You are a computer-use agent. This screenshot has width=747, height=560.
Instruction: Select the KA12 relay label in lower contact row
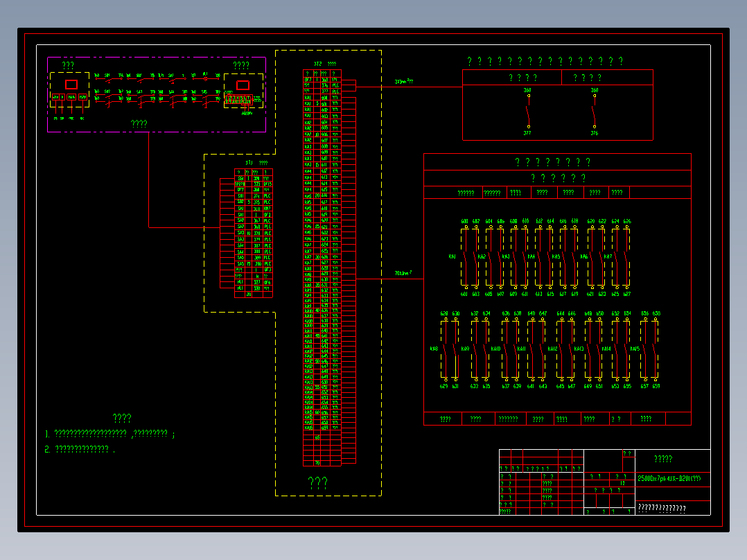point(553,349)
